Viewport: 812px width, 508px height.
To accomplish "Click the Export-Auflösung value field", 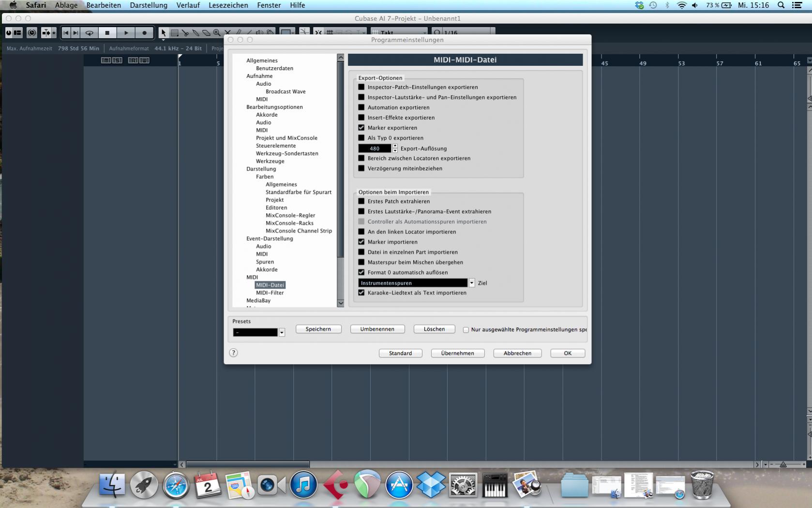I will [x=375, y=149].
